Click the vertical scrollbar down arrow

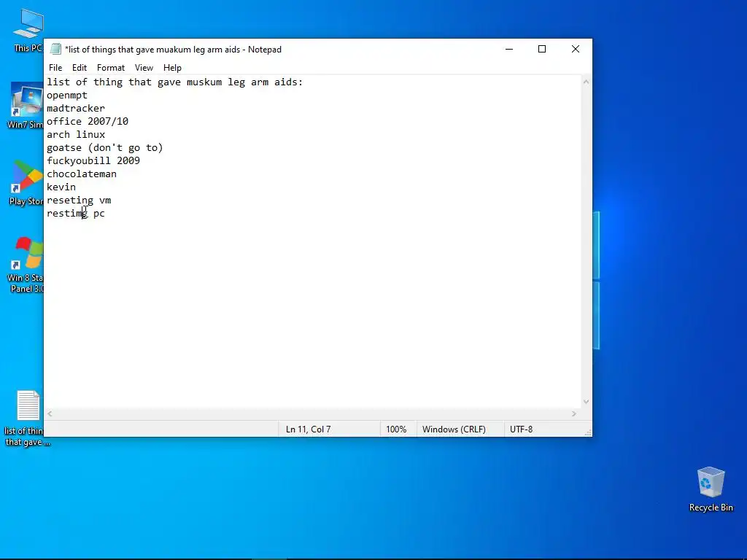(x=586, y=402)
